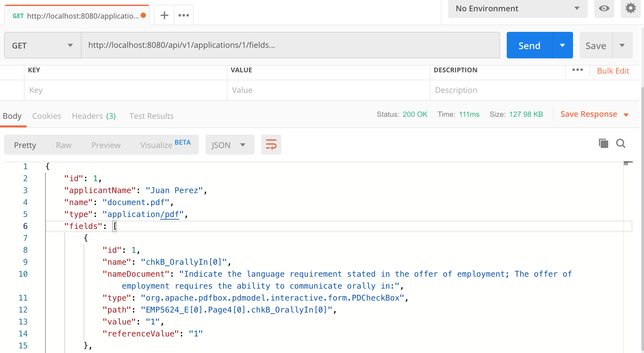This screenshot has width=644, height=353.
Task: Copy response body to clipboard
Action: point(603,143)
